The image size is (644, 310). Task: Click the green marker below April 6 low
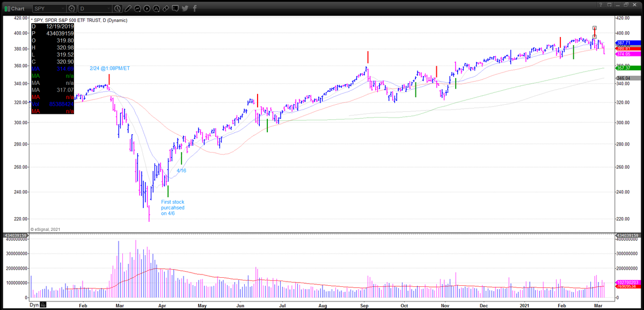point(168,191)
